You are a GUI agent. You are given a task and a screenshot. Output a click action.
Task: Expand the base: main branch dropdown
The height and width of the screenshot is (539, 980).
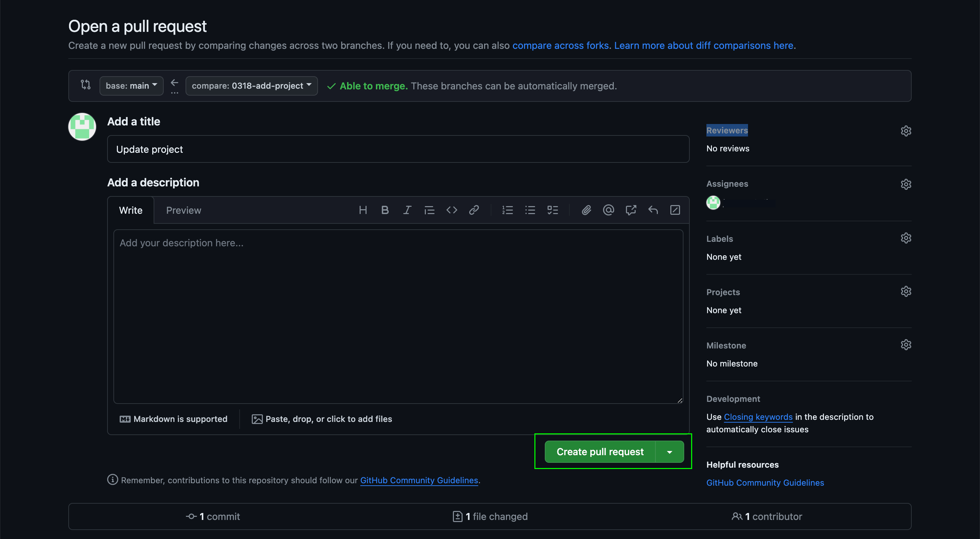click(131, 86)
